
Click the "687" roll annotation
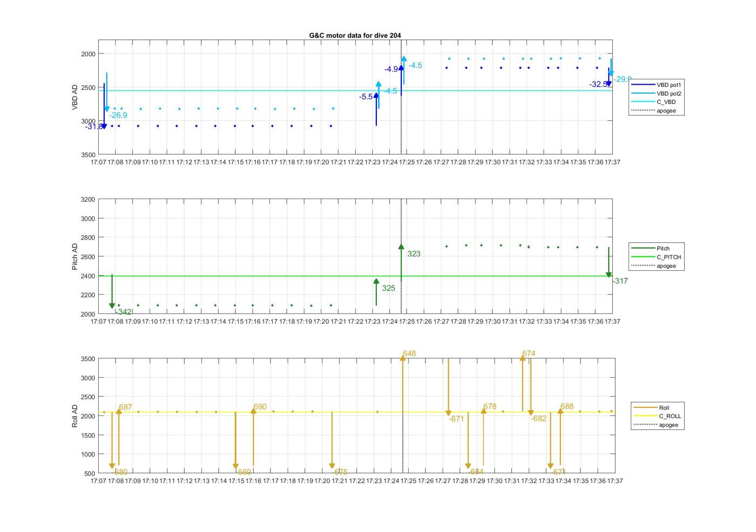point(125,407)
